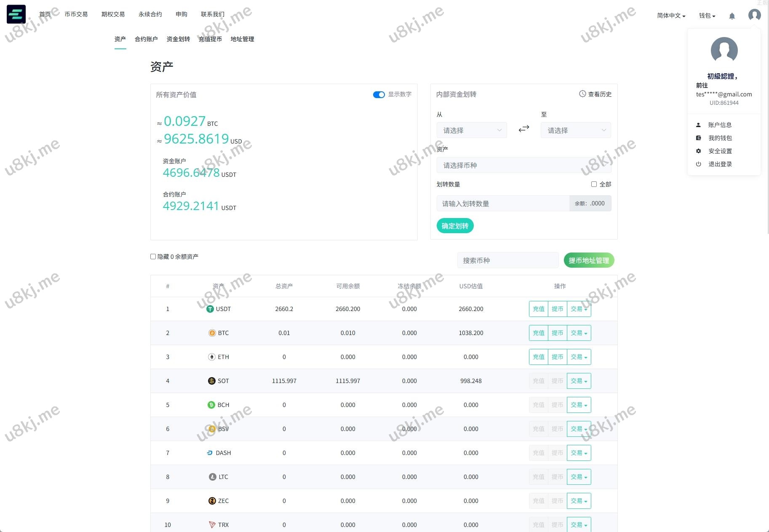Expand the 交易 dropdown for USDT
This screenshot has width=769, height=532.
tap(579, 309)
